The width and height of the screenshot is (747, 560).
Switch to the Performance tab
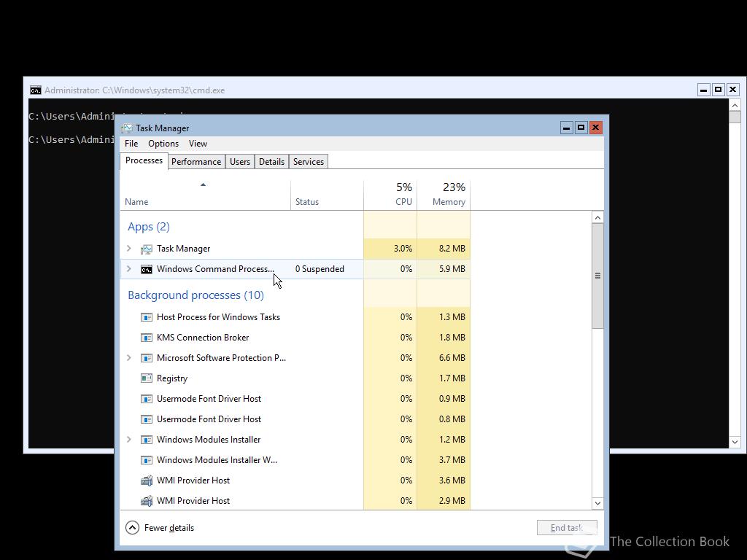click(196, 162)
